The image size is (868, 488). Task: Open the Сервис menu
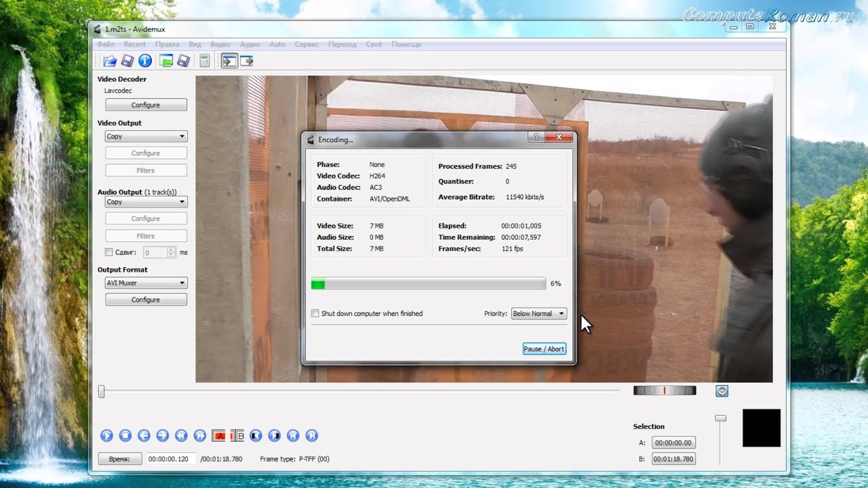point(307,44)
